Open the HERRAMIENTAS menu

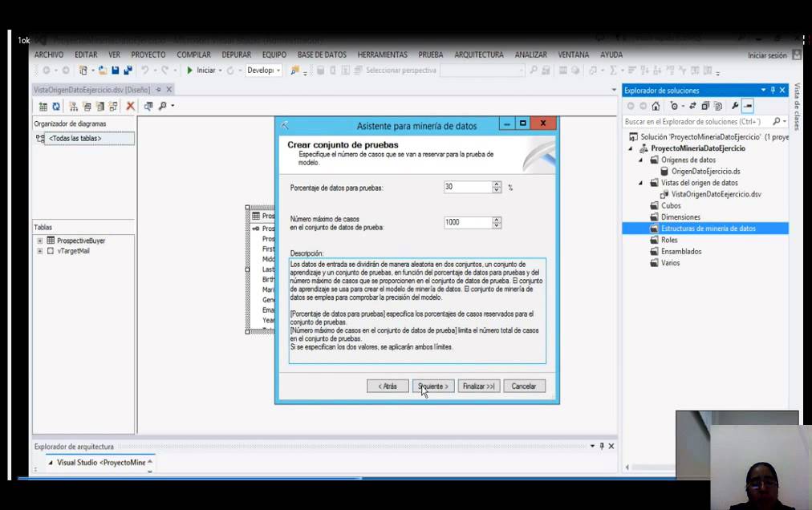click(382, 55)
